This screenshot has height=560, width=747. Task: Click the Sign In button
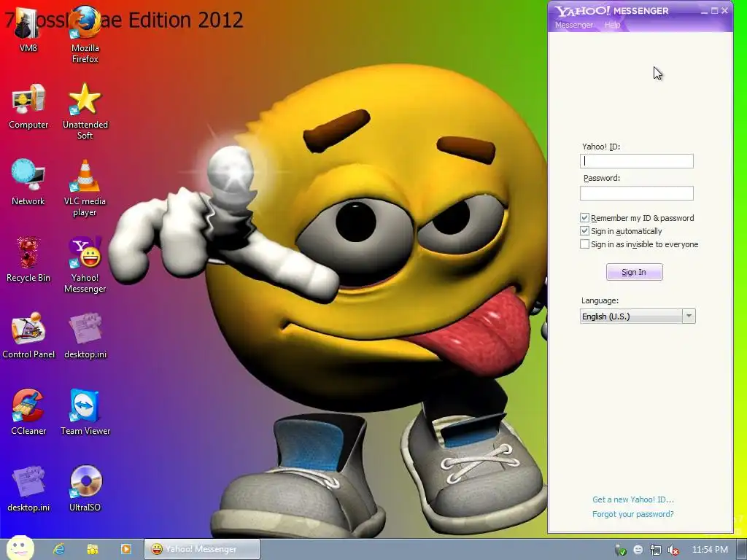[634, 272]
